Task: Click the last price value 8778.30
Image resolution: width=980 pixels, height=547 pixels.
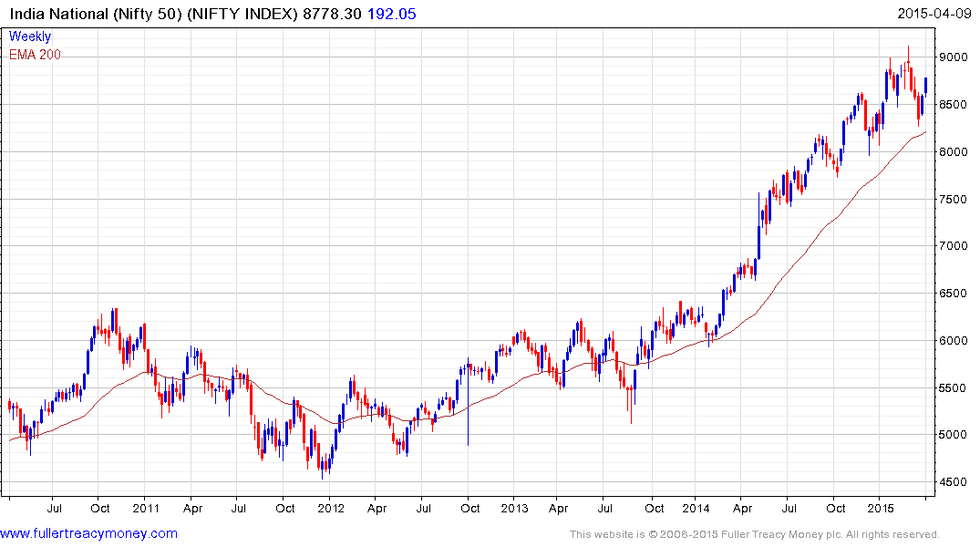Action: coord(332,14)
